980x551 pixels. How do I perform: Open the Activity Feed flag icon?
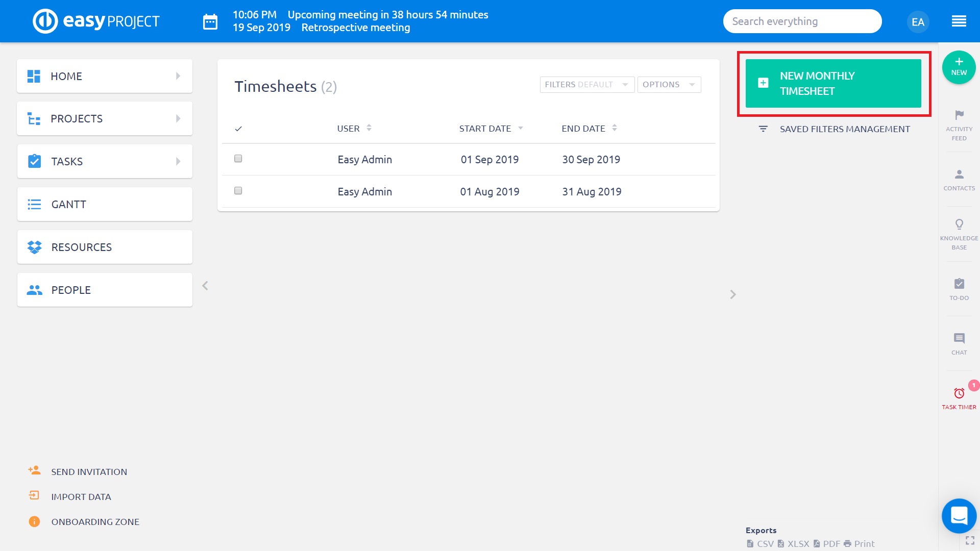959,115
